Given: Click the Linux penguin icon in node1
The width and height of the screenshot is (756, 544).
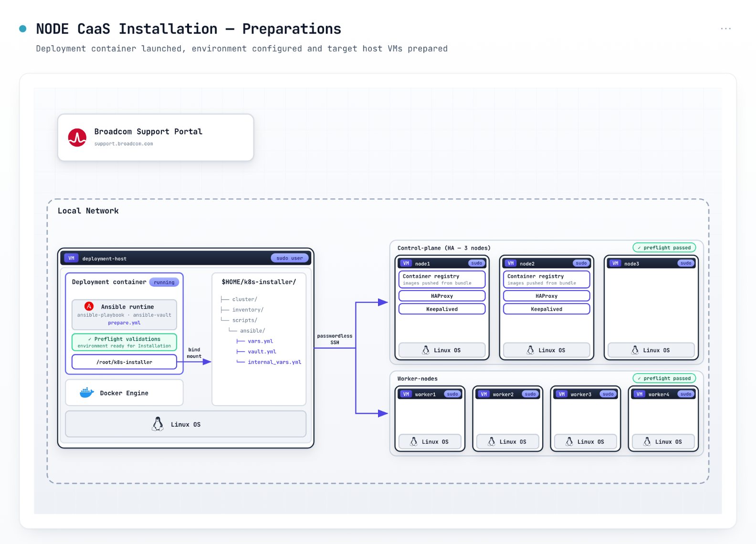Looking at the screenshot, I should (426, 350).
